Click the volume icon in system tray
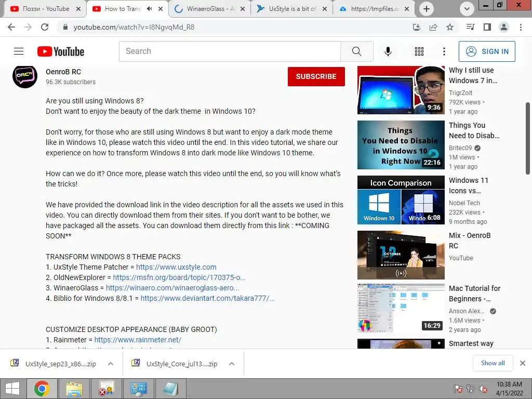The height and width of the screenshot is (399, 532). pos(483,389)
